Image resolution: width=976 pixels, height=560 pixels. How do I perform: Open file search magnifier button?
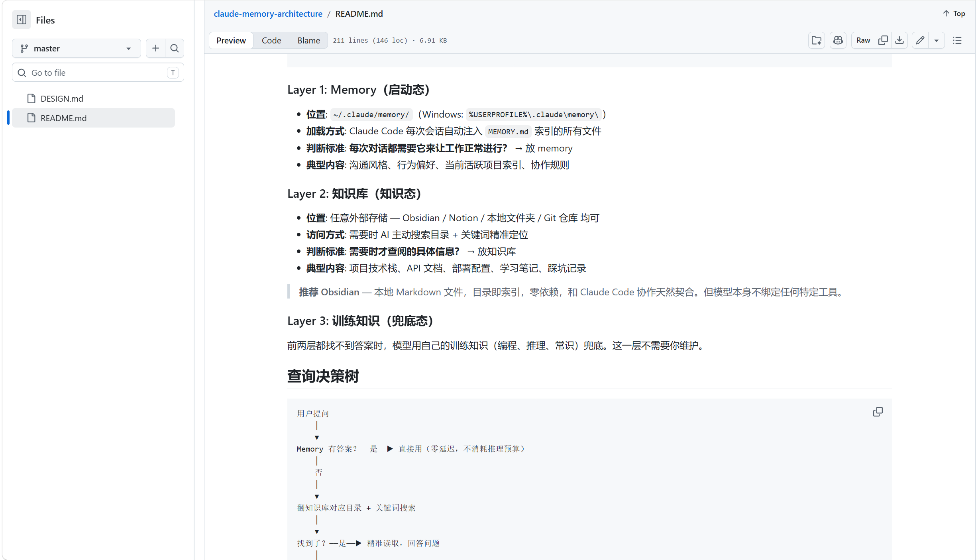coord(175,48)
